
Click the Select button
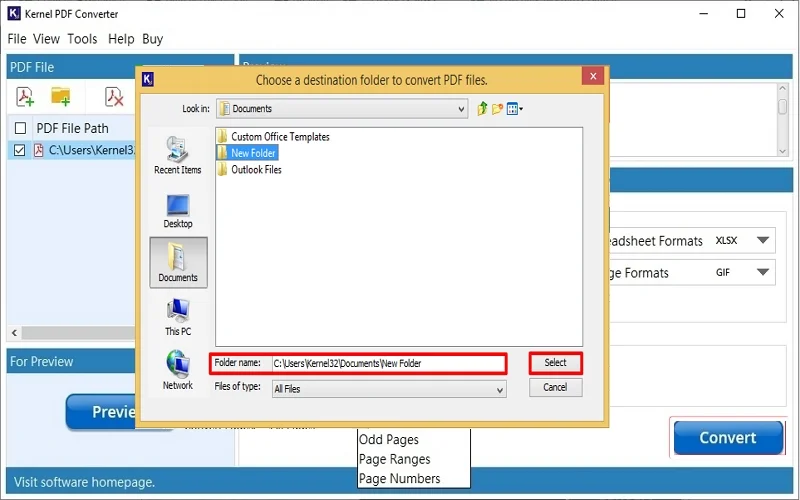coord(556,363)
